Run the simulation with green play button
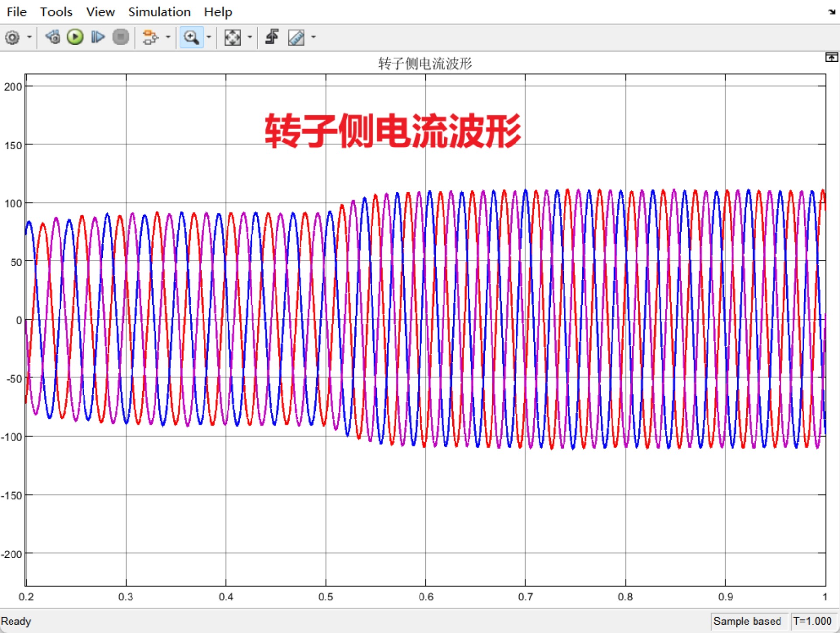Image resolution: width=840 pixels, height=633 pixels. (75, 37)
